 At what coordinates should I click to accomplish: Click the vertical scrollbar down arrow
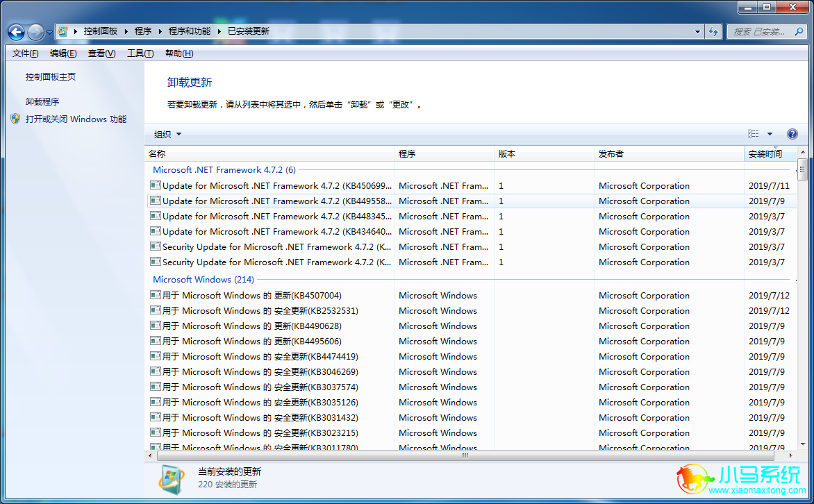[x=803, y=445]
